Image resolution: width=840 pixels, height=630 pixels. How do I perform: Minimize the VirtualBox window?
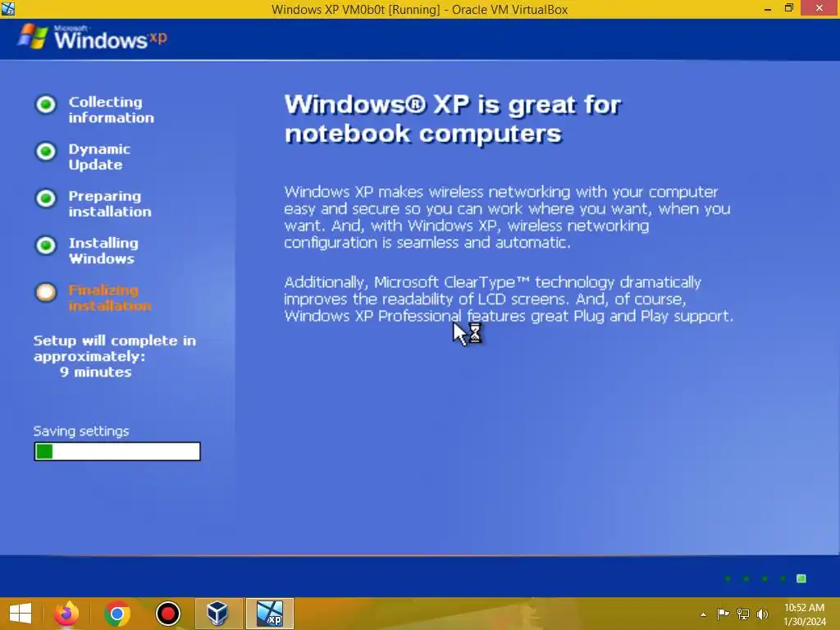pos(768,9)
